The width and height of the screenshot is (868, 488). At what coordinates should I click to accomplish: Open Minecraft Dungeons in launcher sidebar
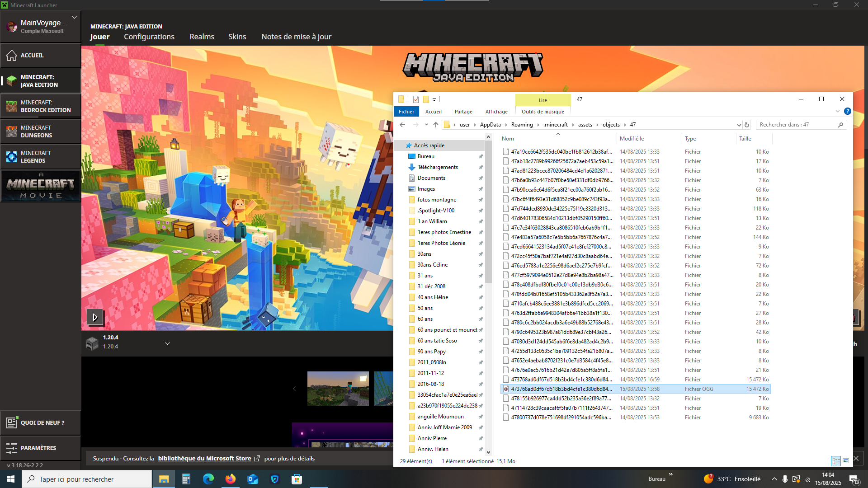pyautogui.click(x=41, y=131)
